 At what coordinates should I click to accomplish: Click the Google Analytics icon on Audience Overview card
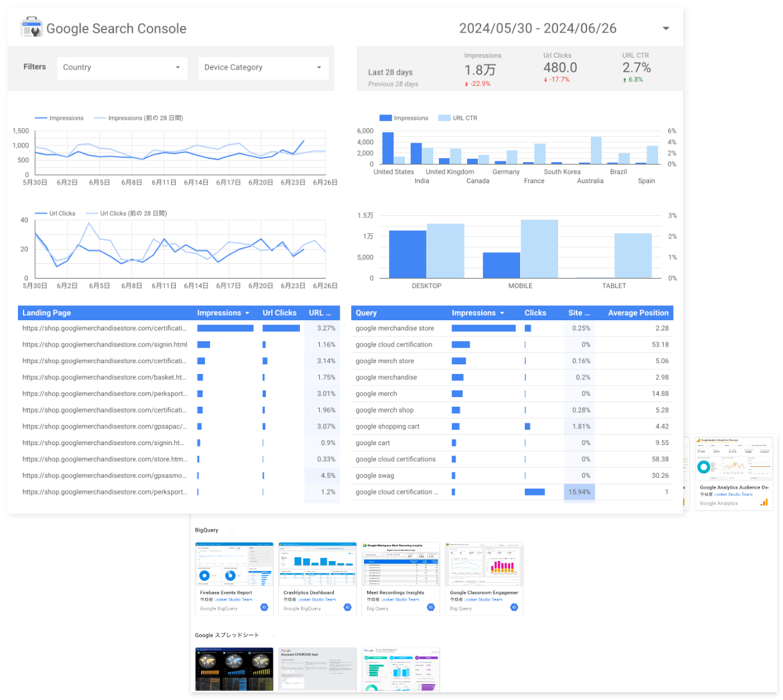(x=764, y=503)
